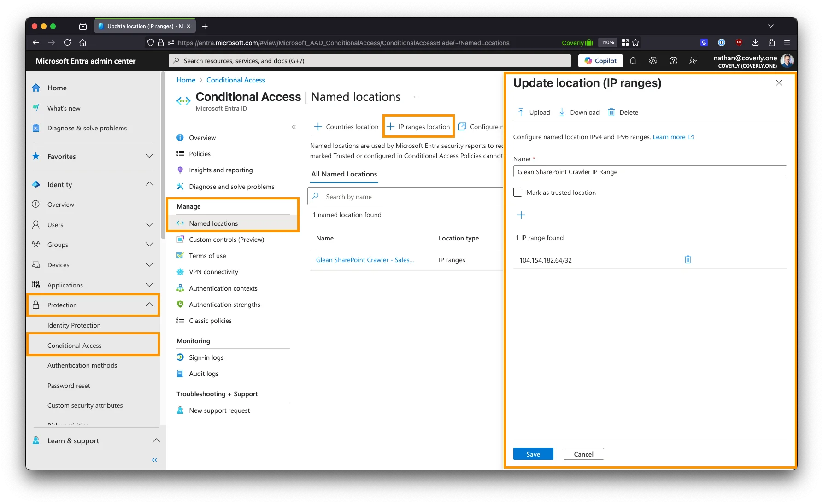Collapse the navigation pane with double chevron

(154, 459)
